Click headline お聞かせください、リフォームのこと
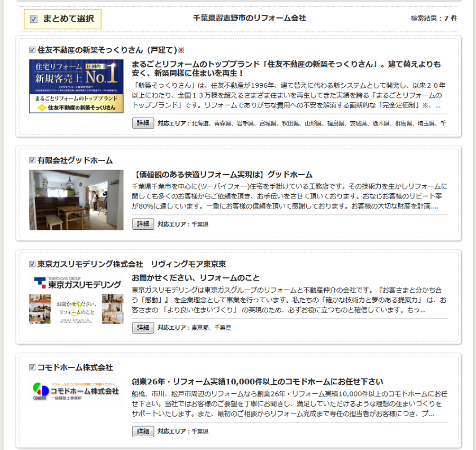This screenshot has height=450, width=476. (x=196, y=278)
